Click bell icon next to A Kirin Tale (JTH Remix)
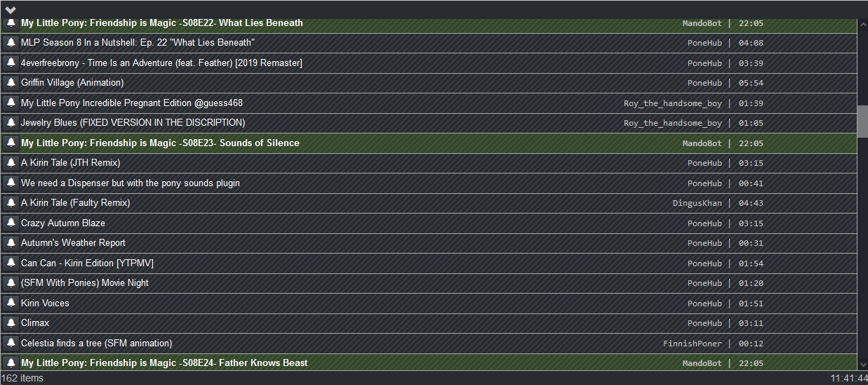Image resolution: width=868 pixels, height=385 pixels. coord(11,162)
